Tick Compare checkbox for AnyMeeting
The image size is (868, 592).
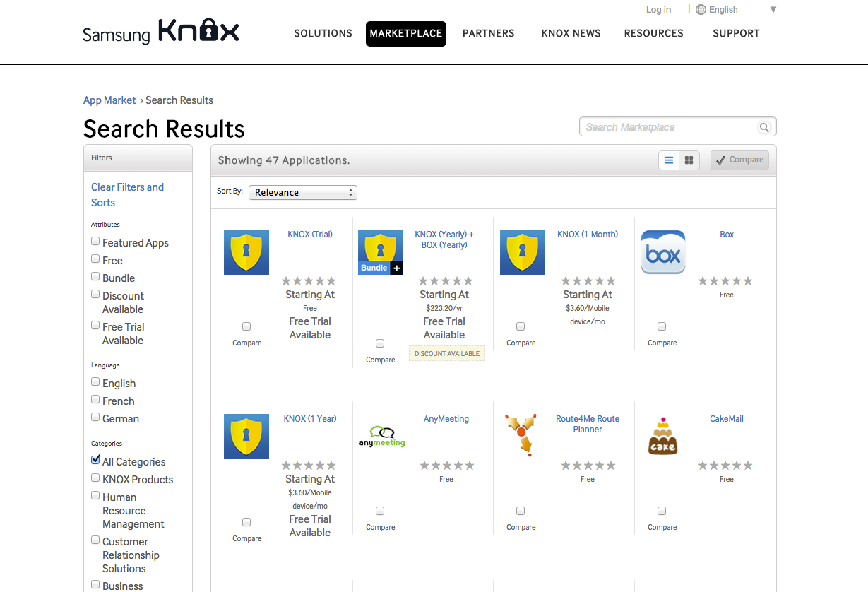(380, 511)
